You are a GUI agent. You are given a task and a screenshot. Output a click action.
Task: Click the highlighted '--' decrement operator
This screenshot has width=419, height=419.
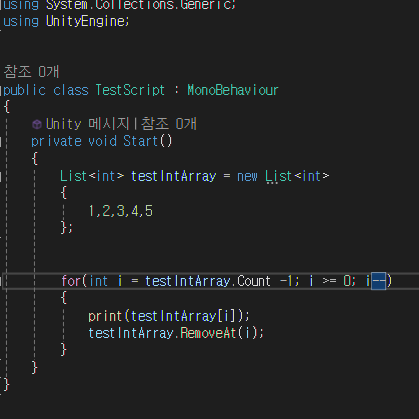(x=379, y=281)
